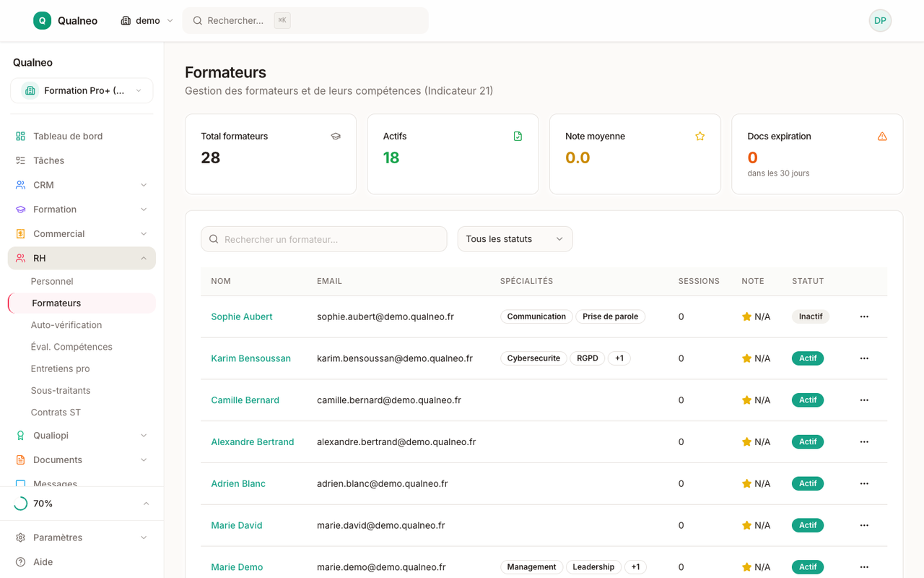
Task: Open Marie David's trainer profile
Action: coord(236,525)
